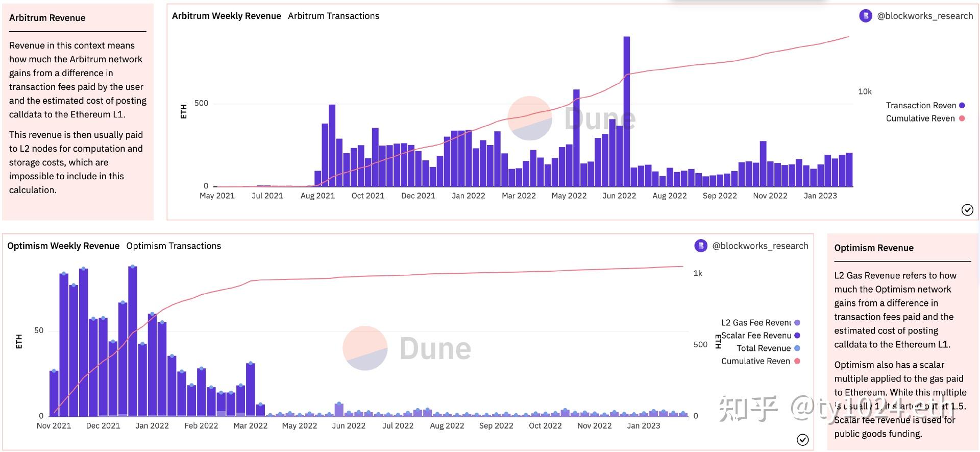Toggle the L2 Gas Fee Revenue legend series
The width and height of the screenshot is (980, 452).
[761, 323]
